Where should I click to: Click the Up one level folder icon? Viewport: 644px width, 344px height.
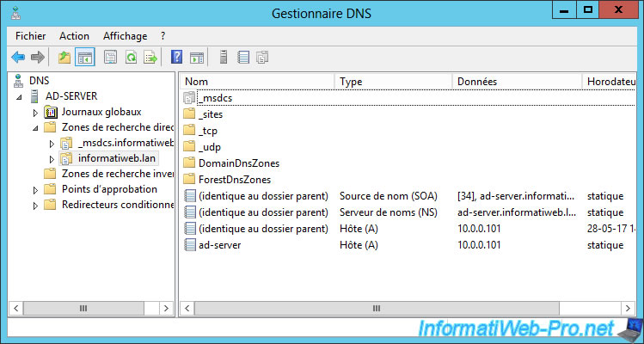point(64,58)
